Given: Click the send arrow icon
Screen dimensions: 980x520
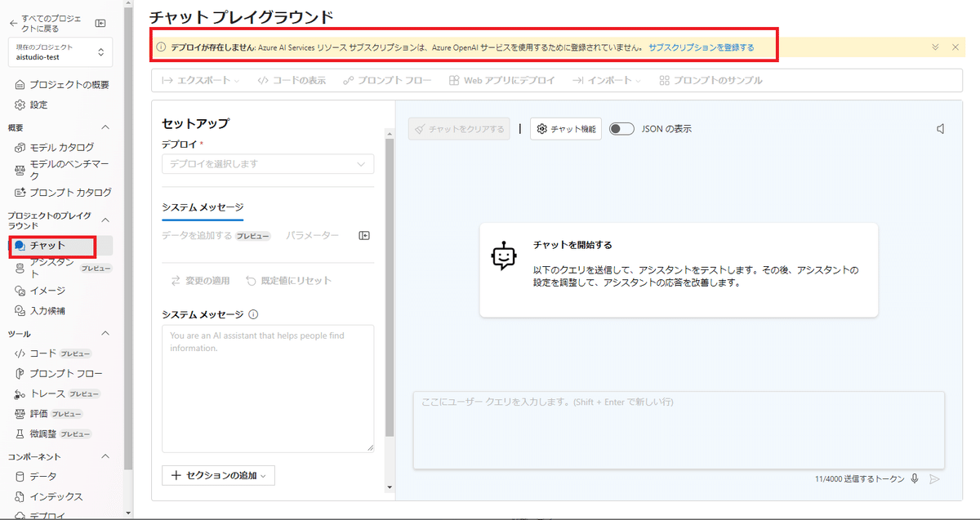Looking at the screenshot, I should 935,479.
